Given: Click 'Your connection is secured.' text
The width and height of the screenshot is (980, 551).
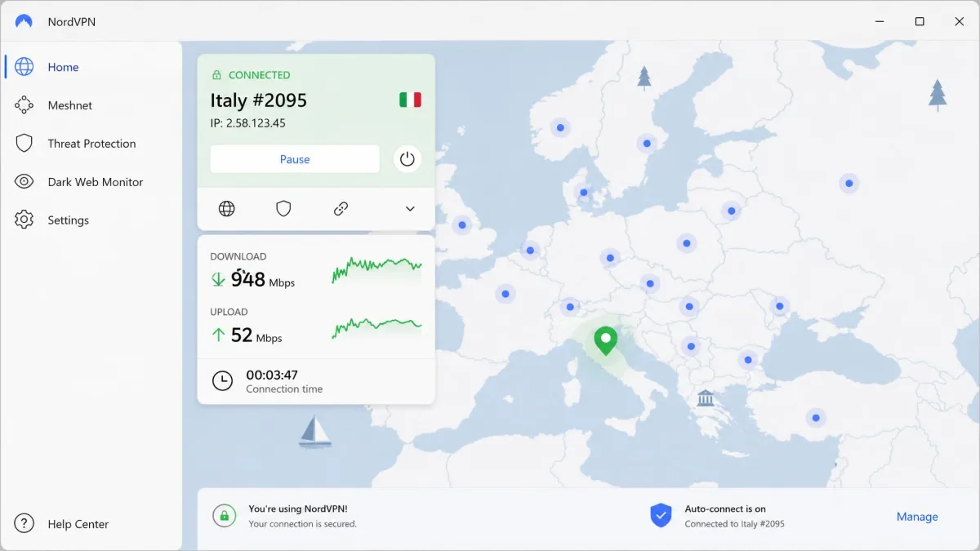Looking at the screenshot, I should click(x=302, y=524).
